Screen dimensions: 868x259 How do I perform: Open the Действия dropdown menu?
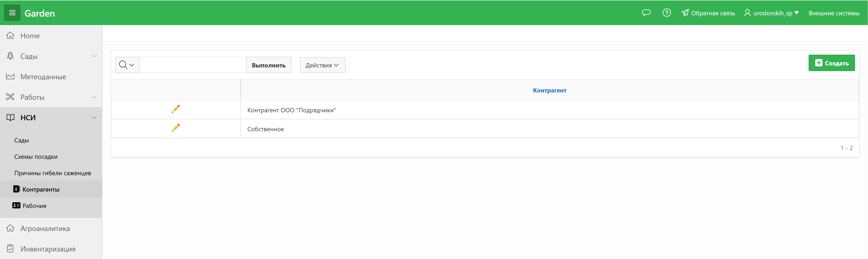322,65
